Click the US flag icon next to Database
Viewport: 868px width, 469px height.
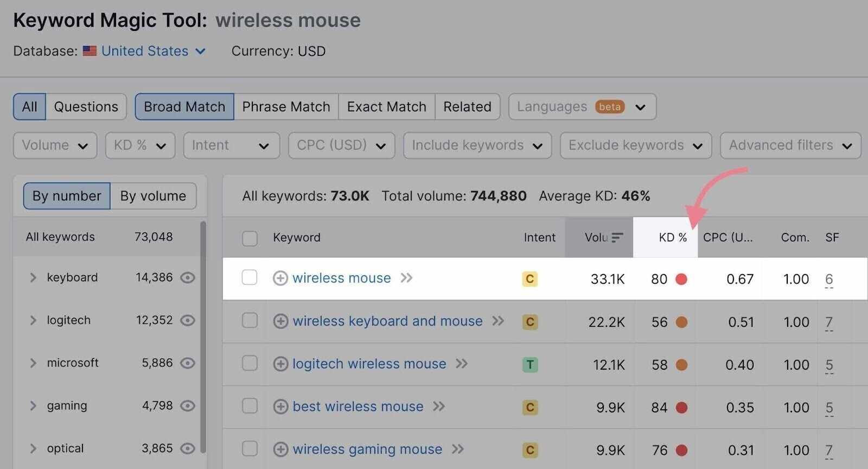pyautogui.click(x=89, y=51)
